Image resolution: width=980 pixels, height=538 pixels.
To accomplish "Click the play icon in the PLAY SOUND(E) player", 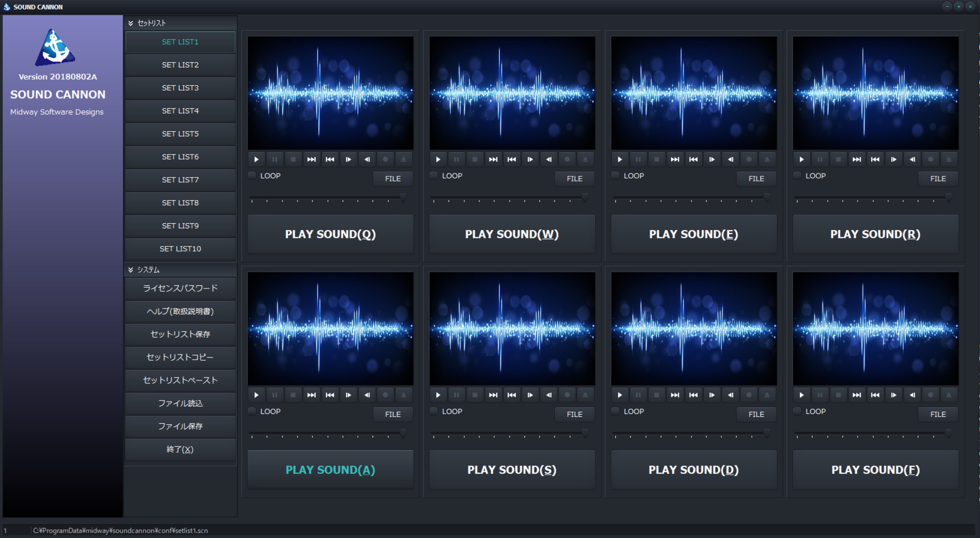I will 620,159.
